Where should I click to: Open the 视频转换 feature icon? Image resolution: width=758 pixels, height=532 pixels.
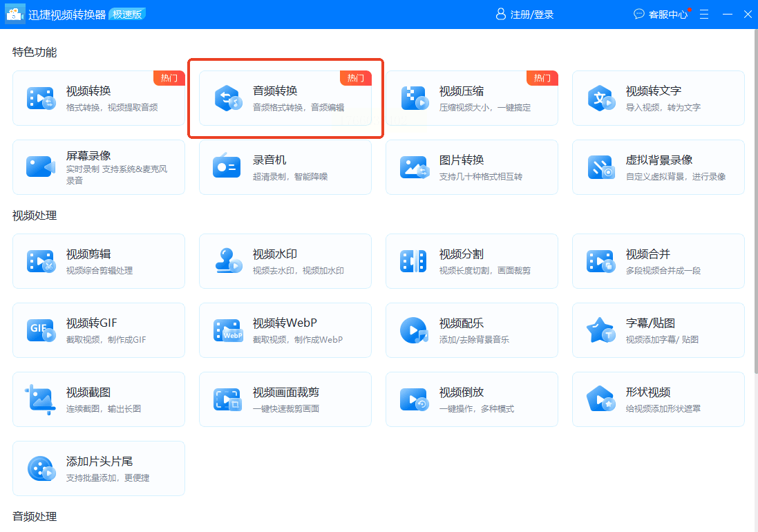41,98
